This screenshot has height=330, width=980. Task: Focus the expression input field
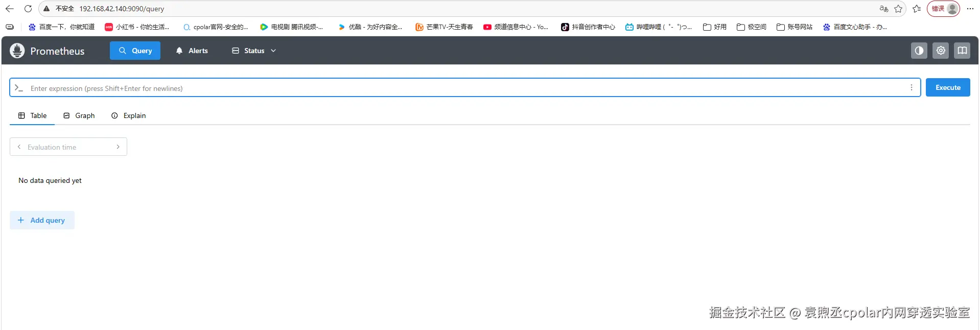[x=465, y=88]
